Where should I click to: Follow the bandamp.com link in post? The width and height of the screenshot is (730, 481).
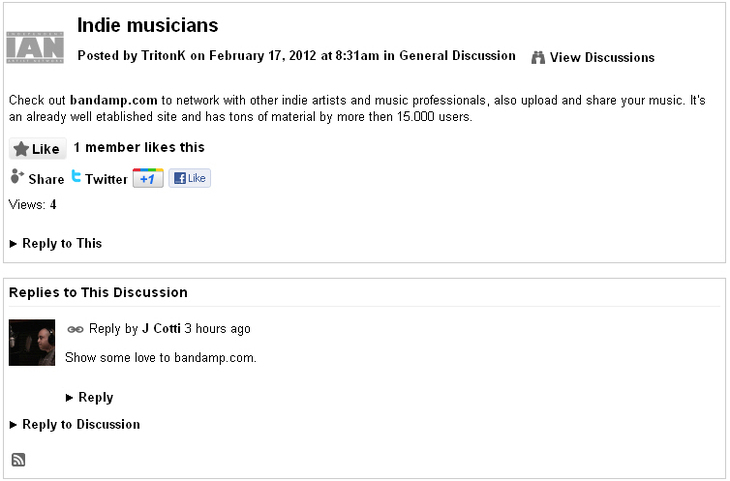pyautogui.click(x=114, y=100)
